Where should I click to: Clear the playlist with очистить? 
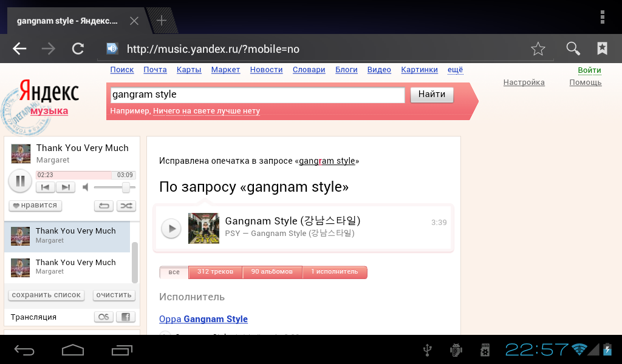coord(114,295)
